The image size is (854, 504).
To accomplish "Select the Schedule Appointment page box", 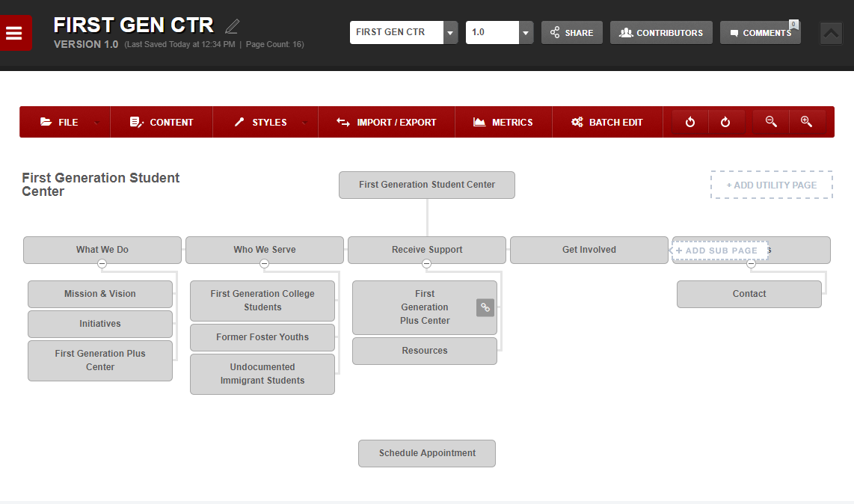I will point(426,453).
